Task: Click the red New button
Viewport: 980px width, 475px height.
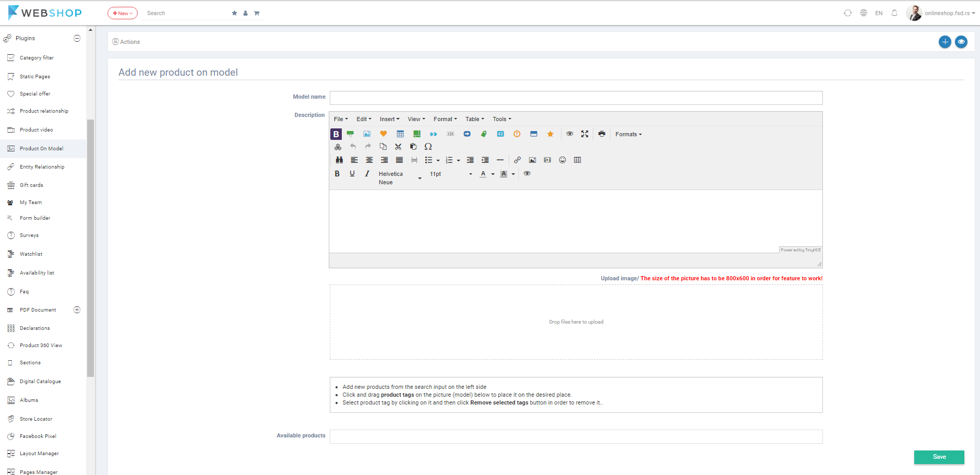Action: pyautogui.click(x=123, y=13)
